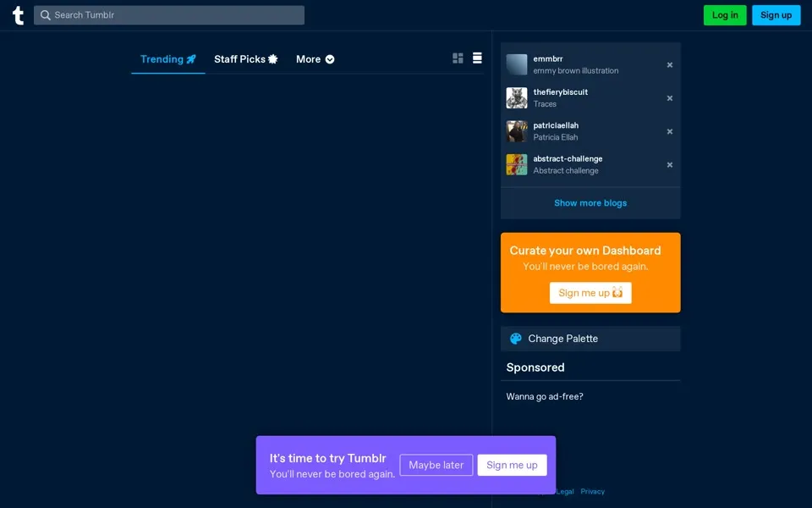
Task: Open the abstract-challenge blog name
Action: tap(568, 158)
